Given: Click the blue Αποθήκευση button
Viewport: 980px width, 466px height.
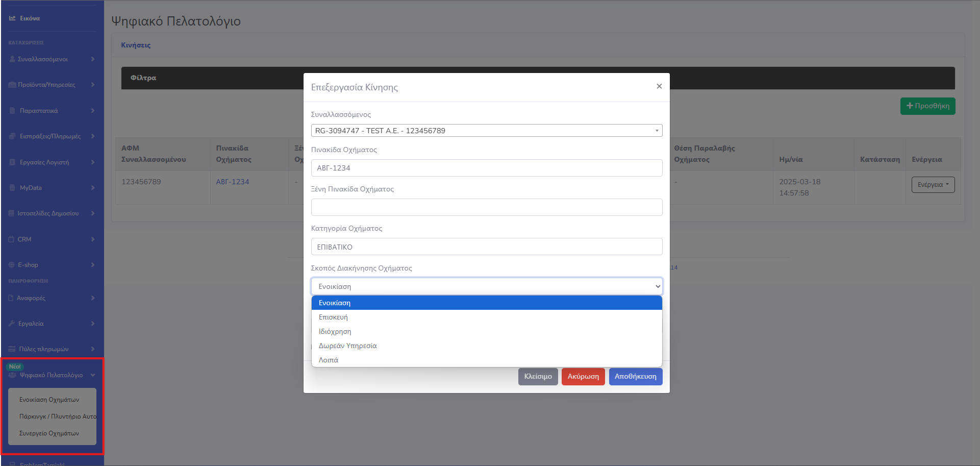Looking at the screenshot, I should (x=636, y=377).
